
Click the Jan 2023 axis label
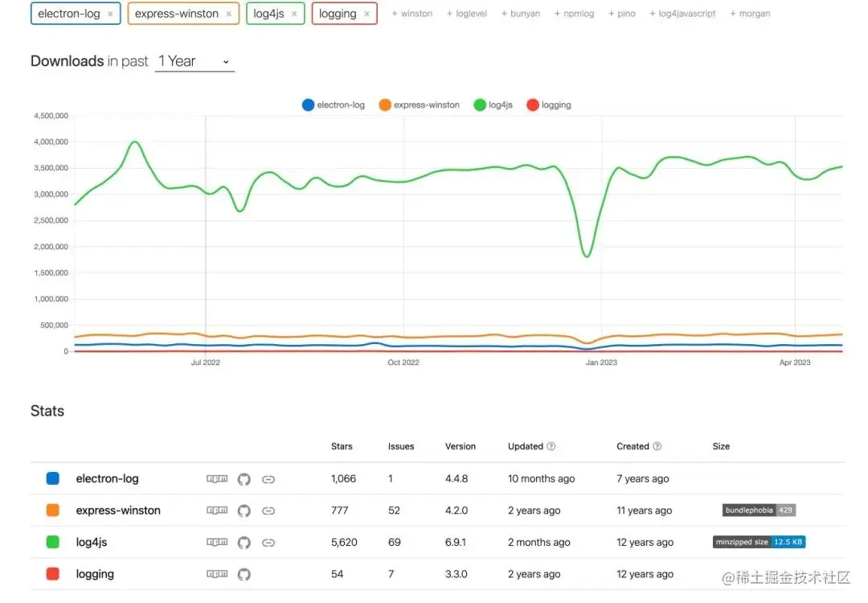601,362
